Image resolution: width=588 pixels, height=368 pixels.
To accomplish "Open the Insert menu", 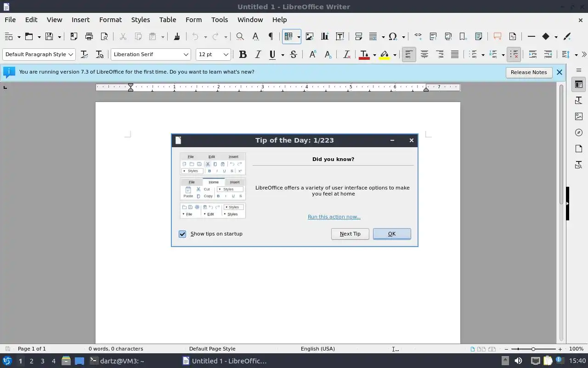I will coord(80,20).
